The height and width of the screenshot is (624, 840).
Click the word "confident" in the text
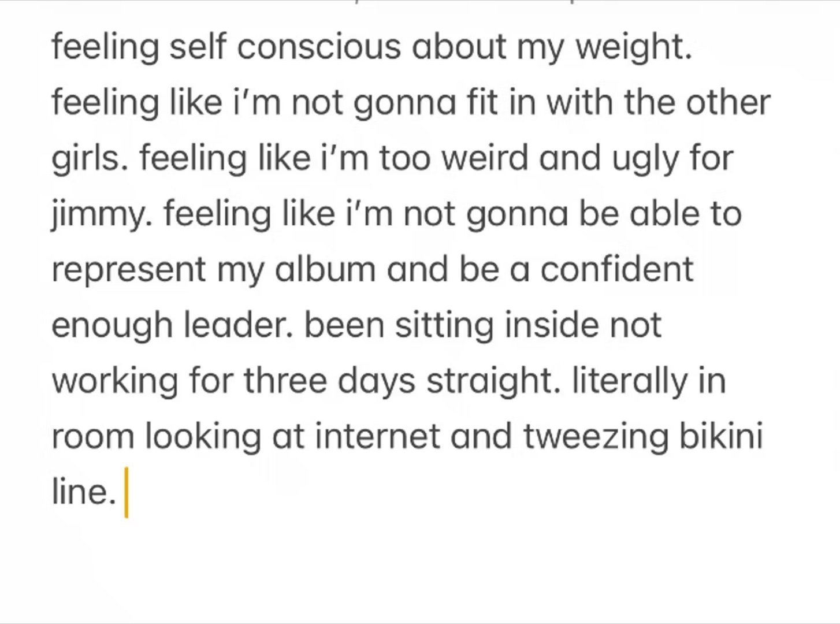pos(616,270)
